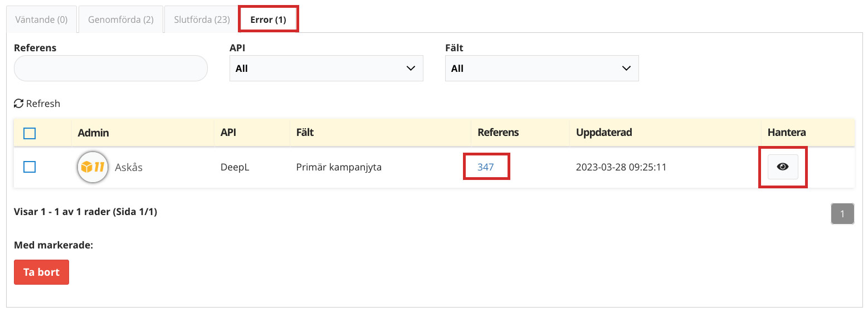Click the Refresh text link
The width and height of the screenshot is (868, 312).
tap(43, 104)
